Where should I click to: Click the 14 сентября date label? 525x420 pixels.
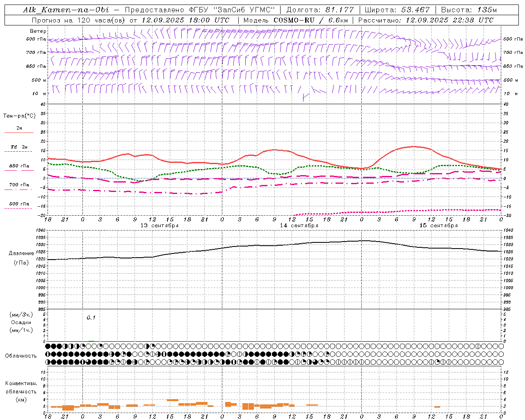tap(299, 225)
